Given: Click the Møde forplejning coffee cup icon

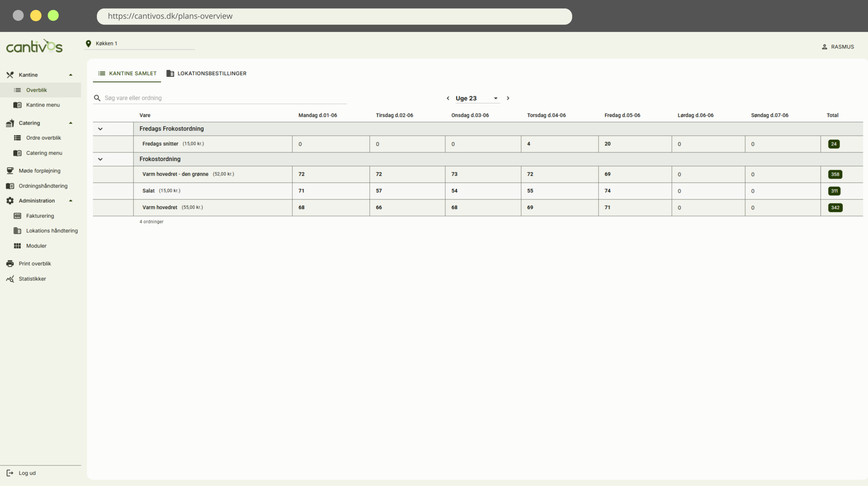Looking at the screenshot, I should click(10, 171).
